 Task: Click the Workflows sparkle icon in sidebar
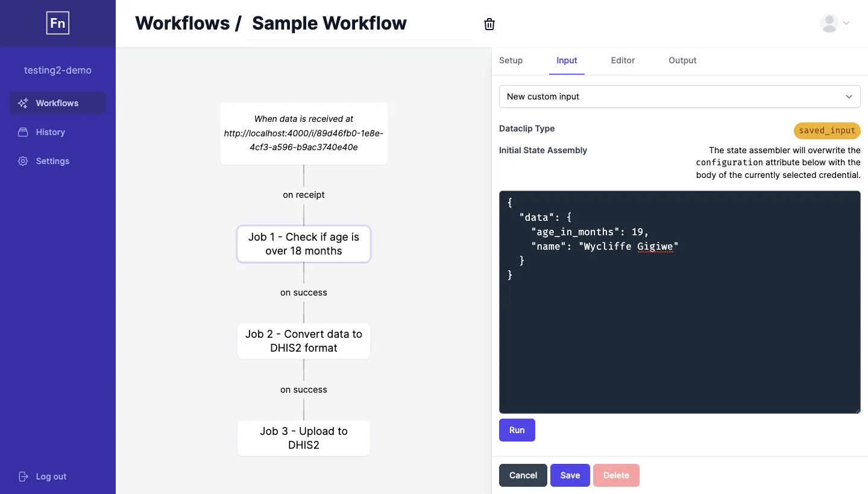click(23, 103)
